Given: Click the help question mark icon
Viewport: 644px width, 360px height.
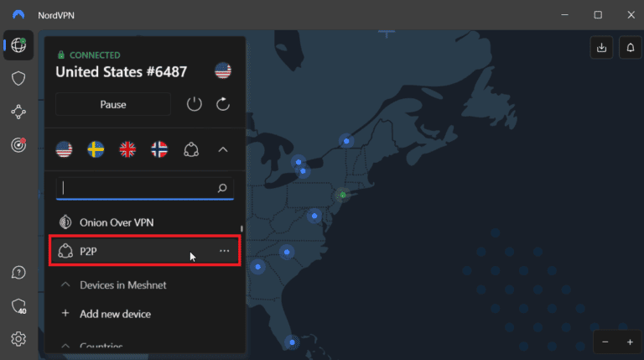Looking at the screenshot, I should tap(18, 273).
